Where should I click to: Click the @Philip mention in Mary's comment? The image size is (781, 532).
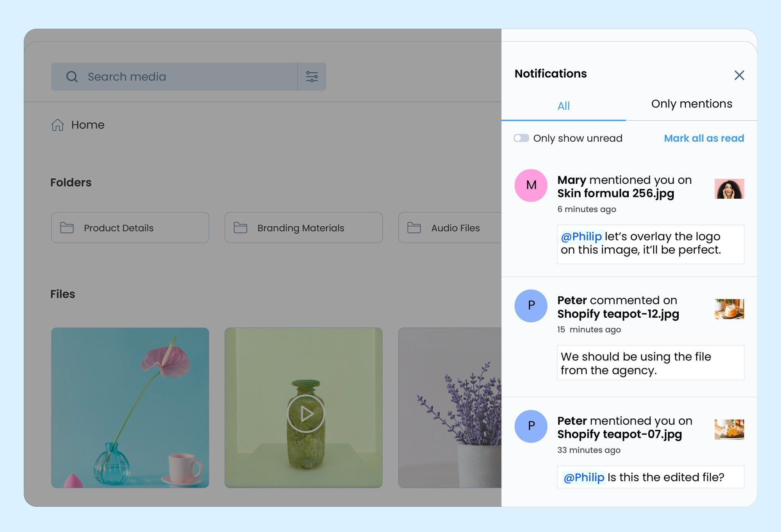coord(581,237)
